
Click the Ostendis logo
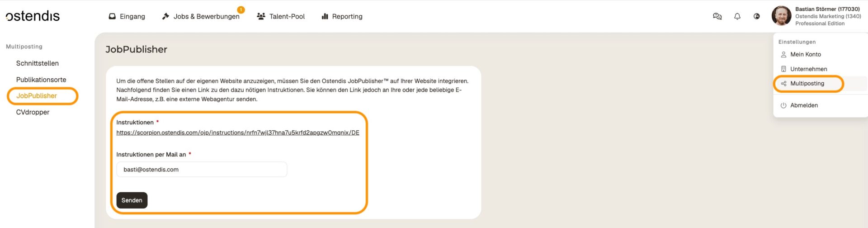point(33,16)
